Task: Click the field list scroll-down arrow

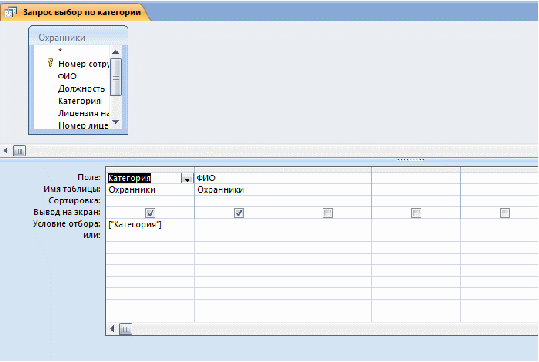Action: [116, 122]
